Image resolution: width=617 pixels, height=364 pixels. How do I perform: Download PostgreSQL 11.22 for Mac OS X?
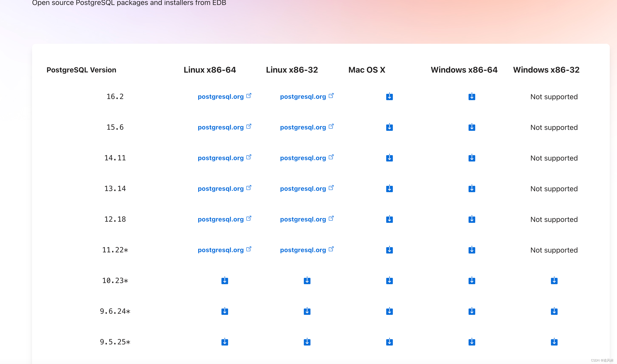point(389,250)
